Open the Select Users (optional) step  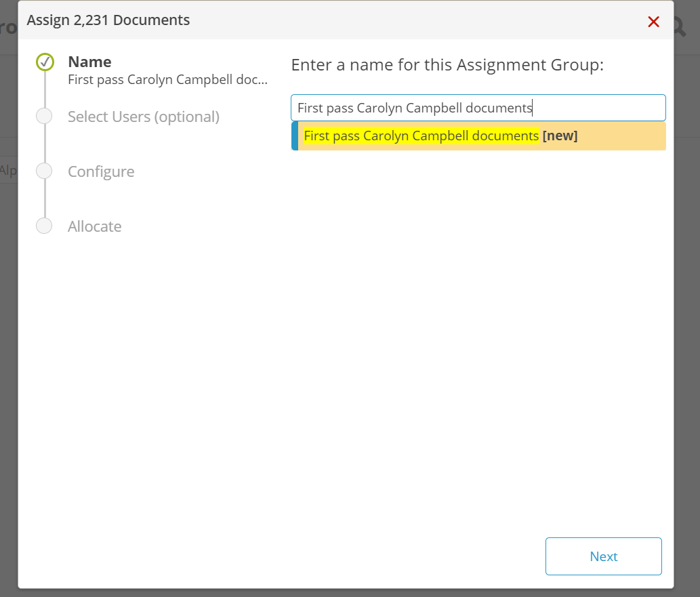point(143,117)
